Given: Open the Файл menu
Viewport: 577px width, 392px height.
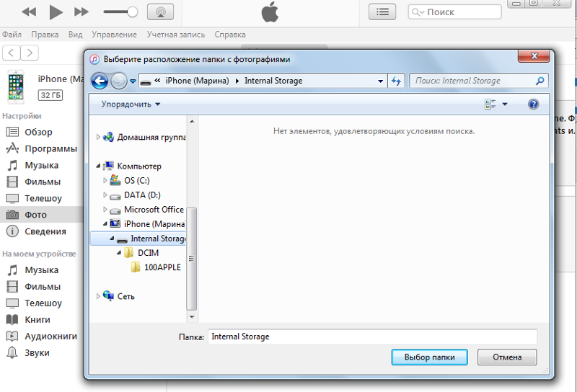Looking at the screenshot, I should [12, 35].
